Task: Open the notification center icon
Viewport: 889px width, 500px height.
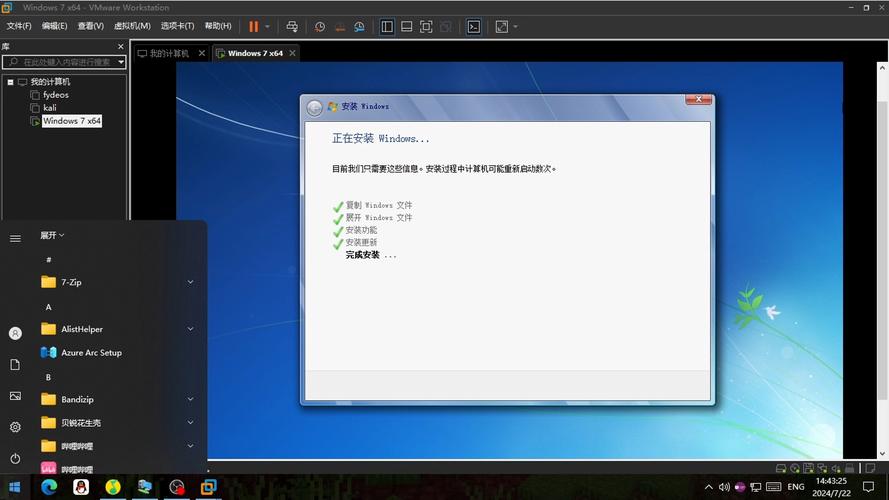Action: click(868, 487)
